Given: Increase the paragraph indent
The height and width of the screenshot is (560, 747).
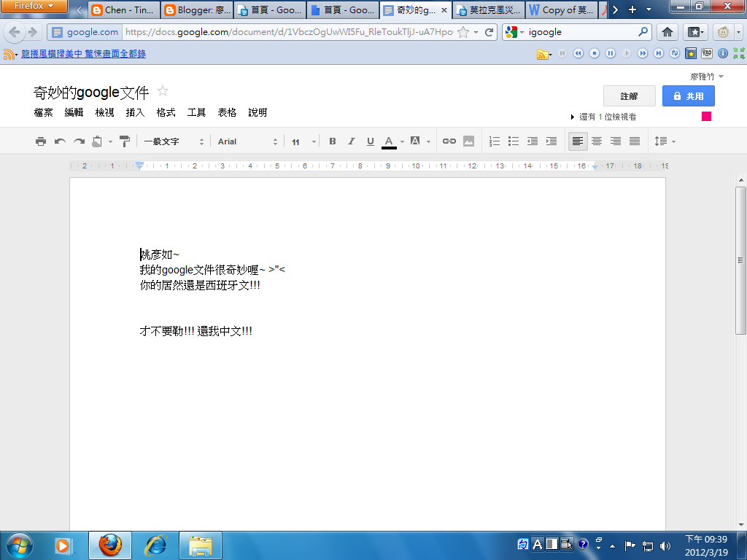Looking at the screenshot, I should (551, 141).
